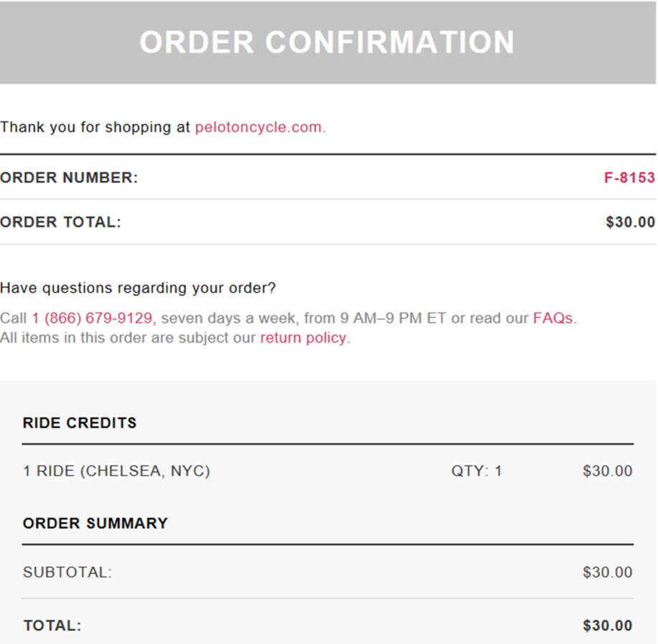Call the 1 (866) 679-9129 phone link
This screenshot has height=644, width=658.
(x=93, y=318)
